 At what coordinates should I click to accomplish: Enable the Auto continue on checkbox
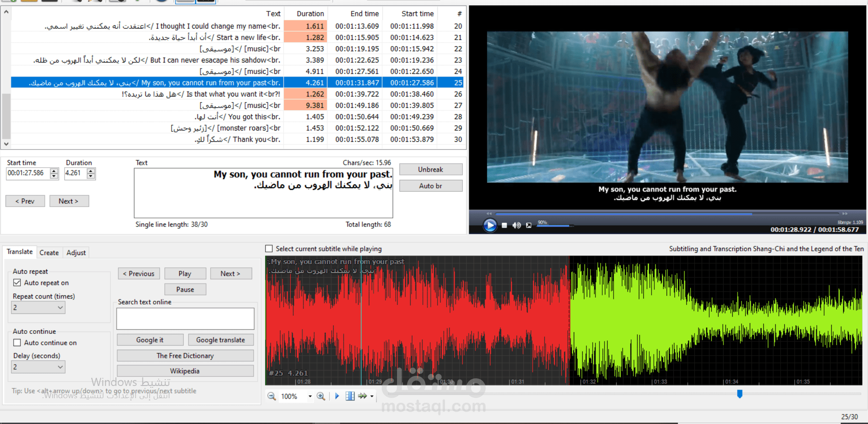coord(17,343)
